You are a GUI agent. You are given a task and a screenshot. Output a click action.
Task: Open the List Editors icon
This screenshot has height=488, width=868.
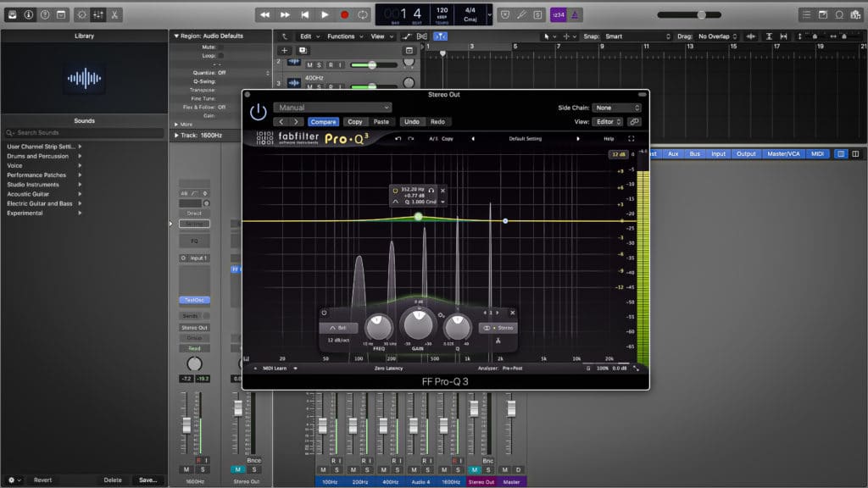coord(807,15)
